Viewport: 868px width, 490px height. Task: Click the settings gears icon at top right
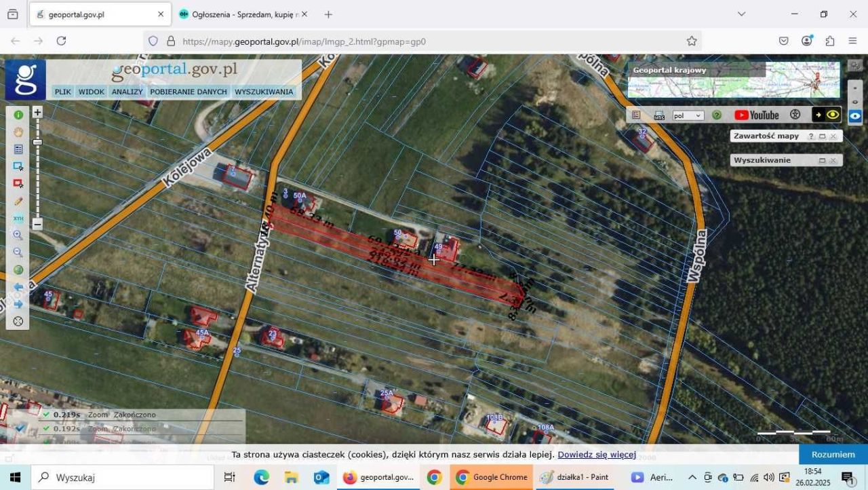tap(855, 66)
